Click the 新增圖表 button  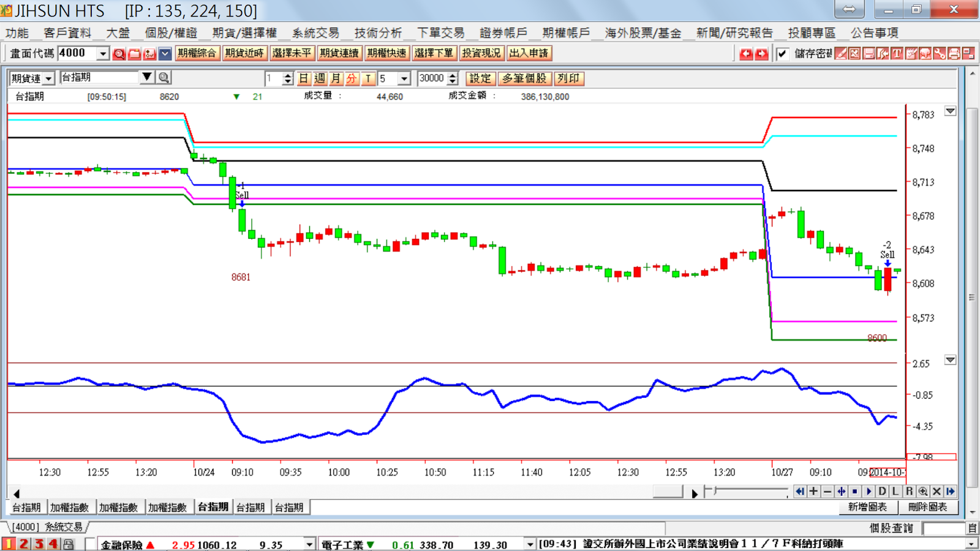coord(867,507)
